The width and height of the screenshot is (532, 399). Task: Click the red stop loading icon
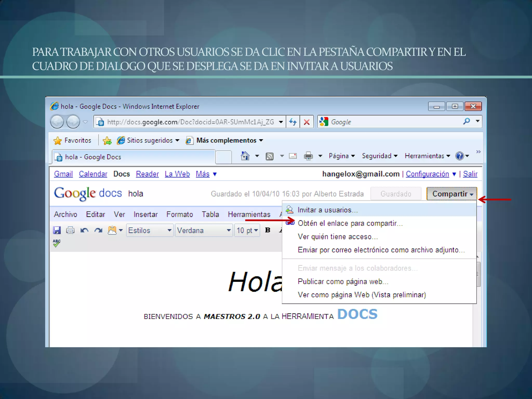pos(307,122)
